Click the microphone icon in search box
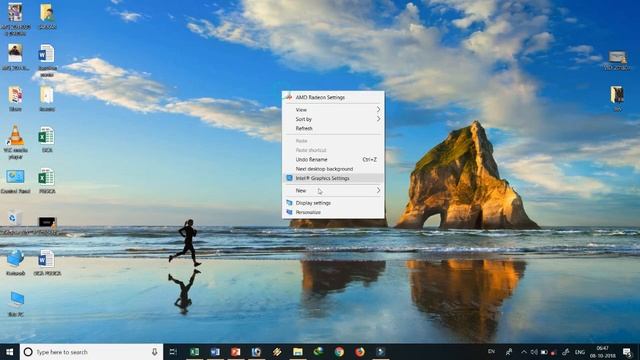The image size is (640, 360). coord(154,352)
